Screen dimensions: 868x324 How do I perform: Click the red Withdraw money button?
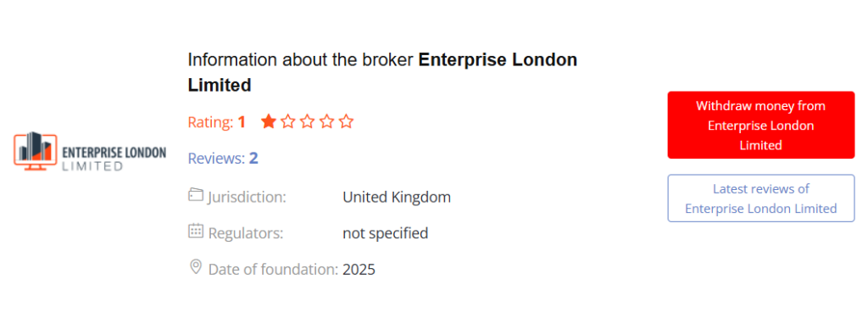point(760,126)
